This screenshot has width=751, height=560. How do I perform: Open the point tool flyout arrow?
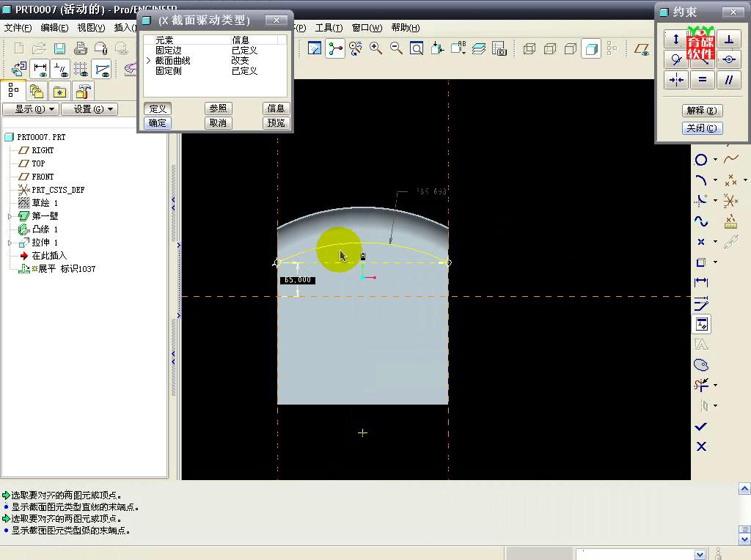pyautogui.click(x=715, y=242)
